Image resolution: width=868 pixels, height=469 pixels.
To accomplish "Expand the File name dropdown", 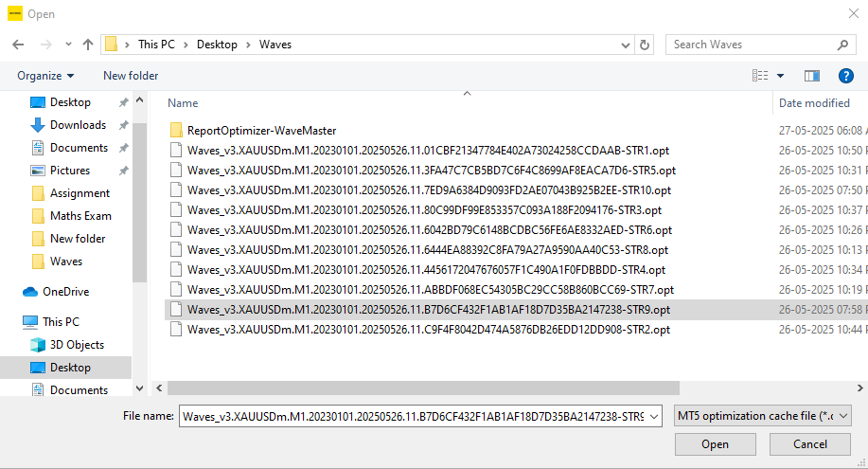I will coord(654,416).
